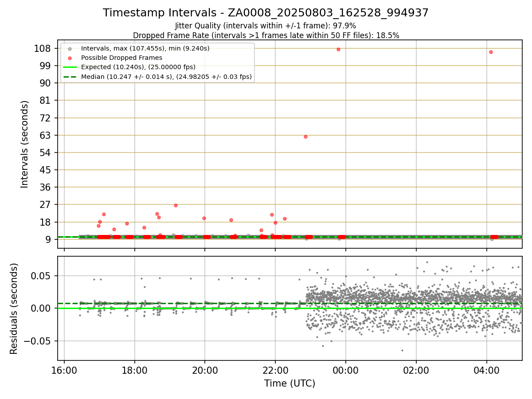Image resolution: width=532 pixels, height=399 pixels.
Task: Click x-axis tick label 18:00
Action: [134, 370]
